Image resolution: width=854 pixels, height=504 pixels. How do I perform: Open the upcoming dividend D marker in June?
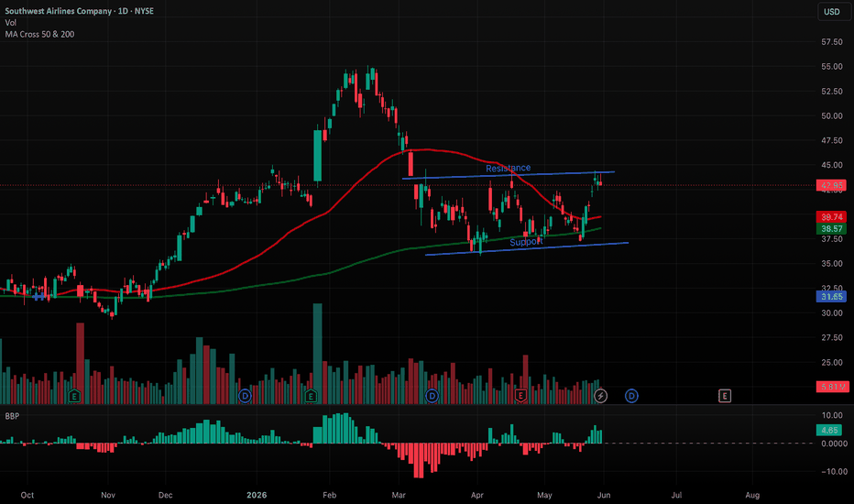click(631, 396)
